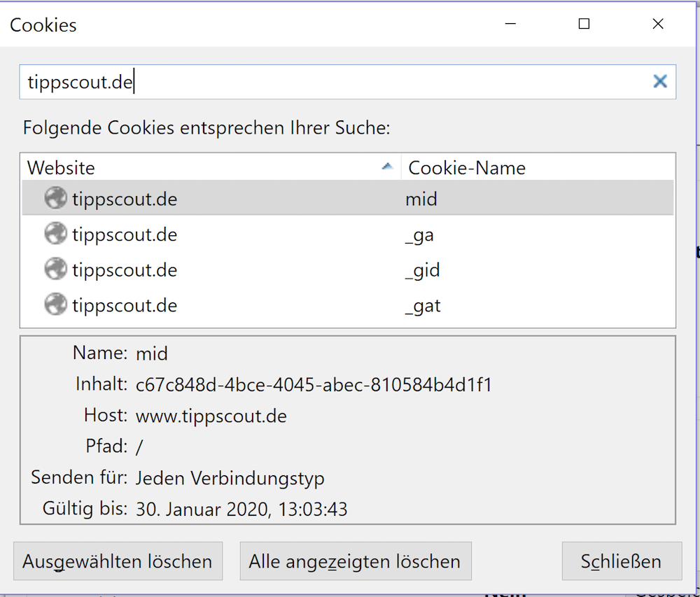700x597 pixels.
Task: Select the tippscout.de entry of the _gid cookie
Action: coord(125,270)
